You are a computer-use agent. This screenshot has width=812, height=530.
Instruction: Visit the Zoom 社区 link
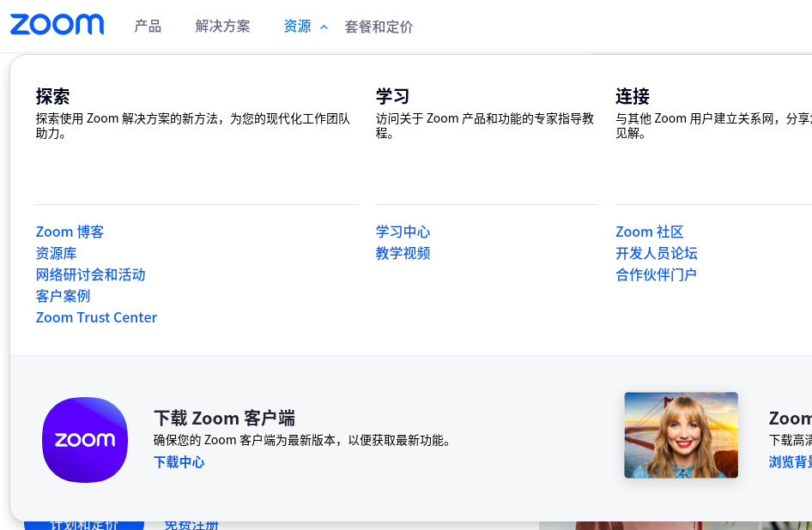click(x=649, y=232)
